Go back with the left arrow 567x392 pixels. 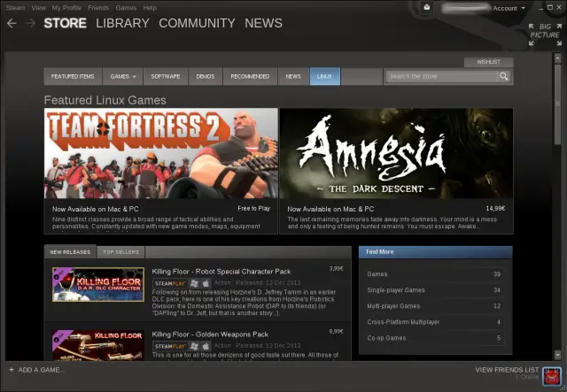click(12, 24)
